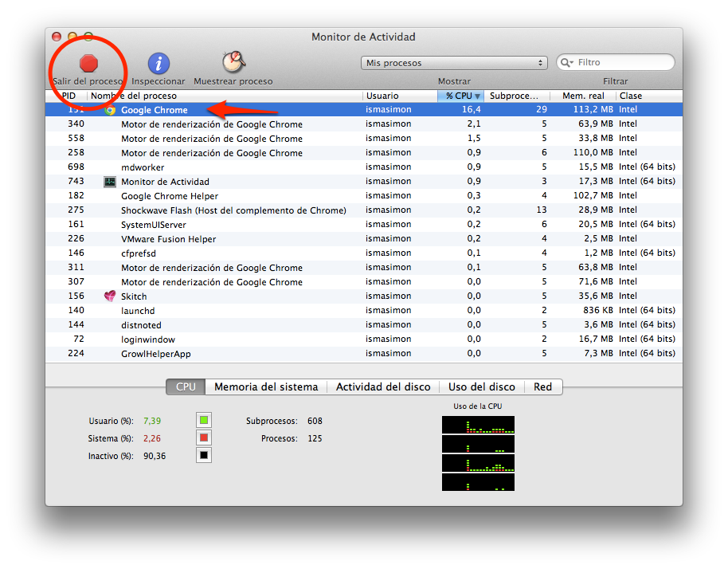Open the Uso del disco tab
Screen dimensions: 728x569
(482, 387)
